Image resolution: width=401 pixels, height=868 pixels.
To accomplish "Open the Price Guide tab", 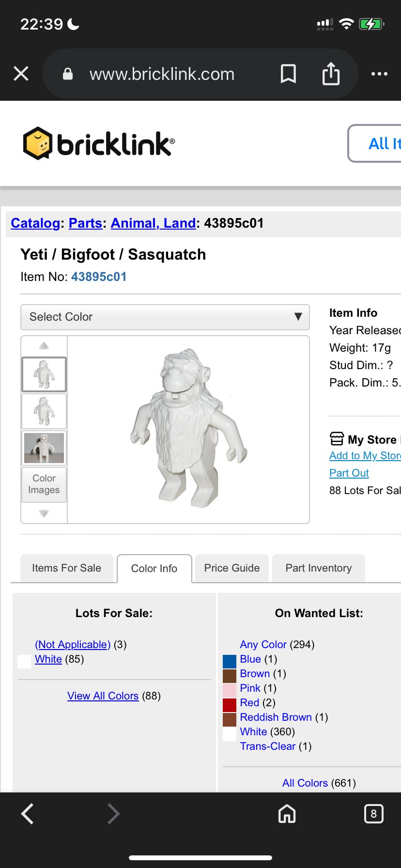I will 231,568.
